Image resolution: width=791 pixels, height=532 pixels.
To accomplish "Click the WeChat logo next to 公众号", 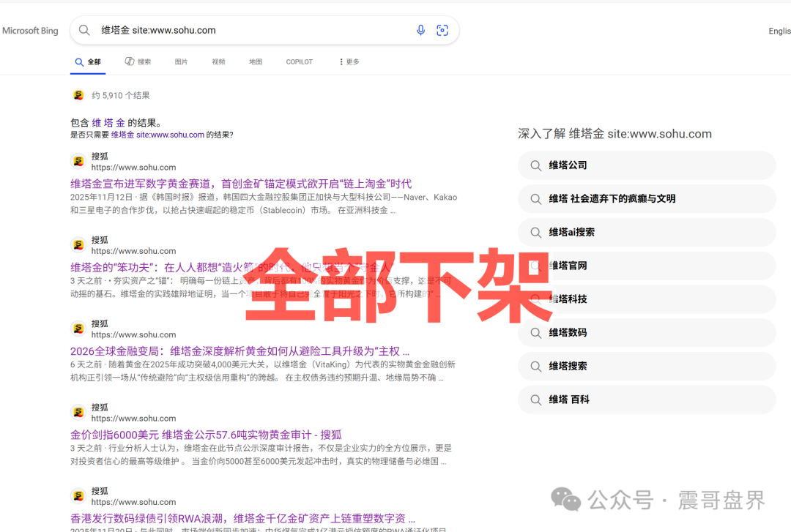I will [565, 499].
